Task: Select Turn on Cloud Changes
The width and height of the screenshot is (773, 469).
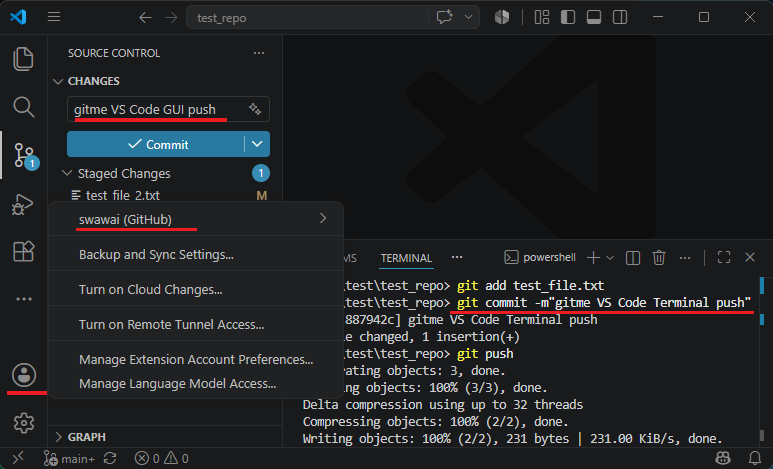Action: pyautogui.click(x=196, y=289)
